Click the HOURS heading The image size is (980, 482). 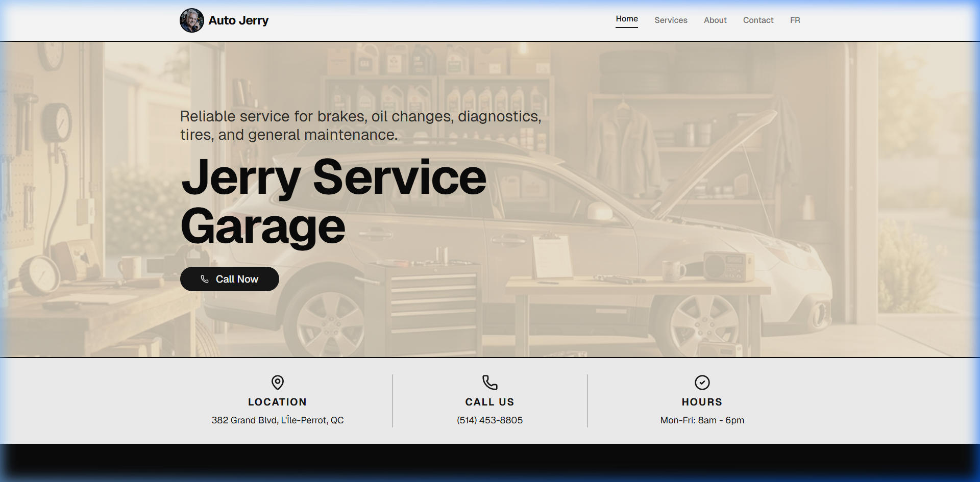[702, 402]
